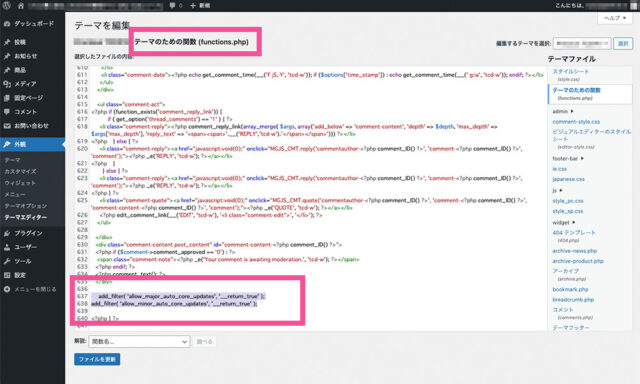The width and height of the screenshot is (640, 384).
Task: Click the envelope icon beside お問い合わせ
Action: click(x=7, y=126)
